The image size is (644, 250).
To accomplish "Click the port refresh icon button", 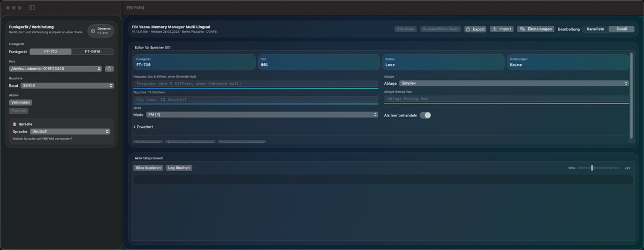I will click(x=109, y=69).
